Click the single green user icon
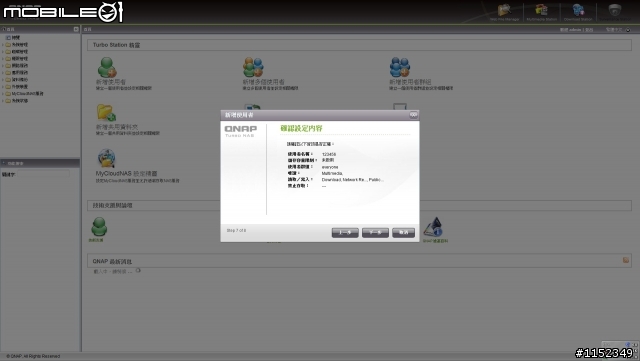640x361 pixels. pyautogui.click(x=107, y=67)
